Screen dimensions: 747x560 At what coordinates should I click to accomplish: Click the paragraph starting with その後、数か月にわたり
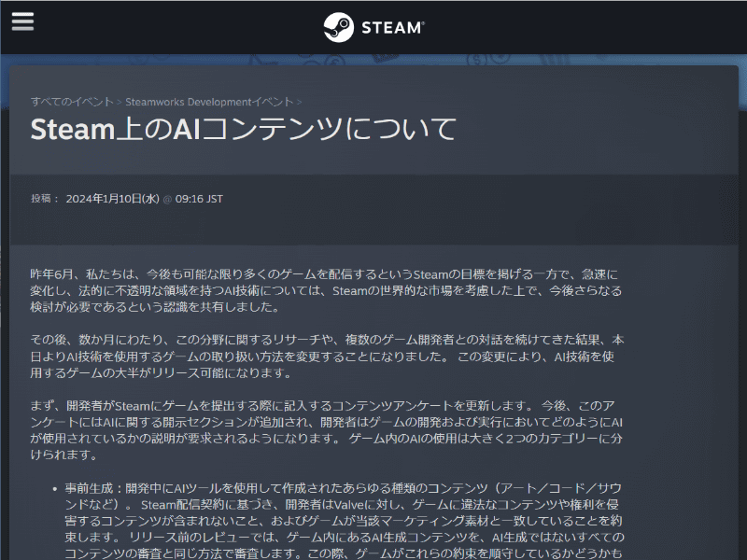(328, 357)
